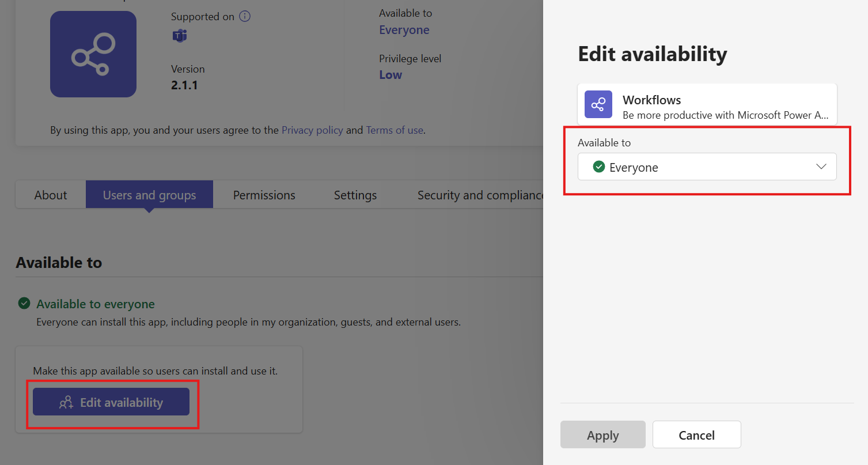Switch to the Permissions tab
The image size is (868, 465).
[x=264, y=195]
